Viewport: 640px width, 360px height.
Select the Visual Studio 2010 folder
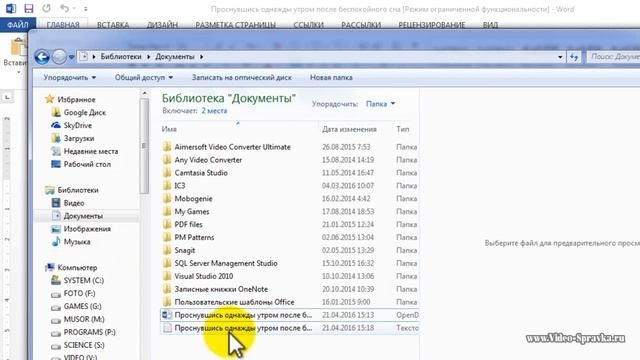click(x=204, y=276)
